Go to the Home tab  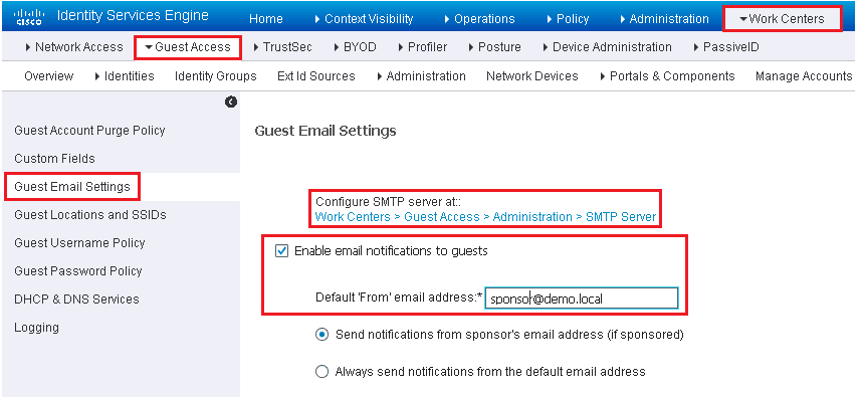click(266, 19)
